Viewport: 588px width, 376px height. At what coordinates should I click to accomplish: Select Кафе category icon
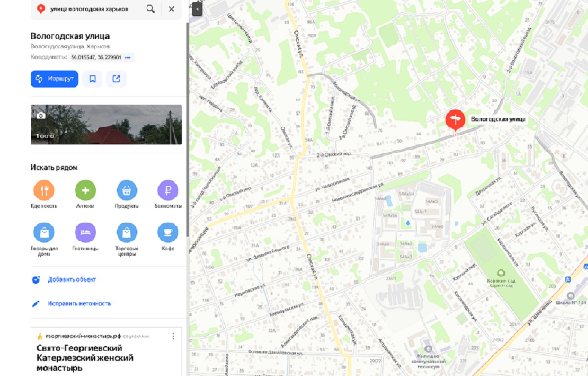pos(168,232)
